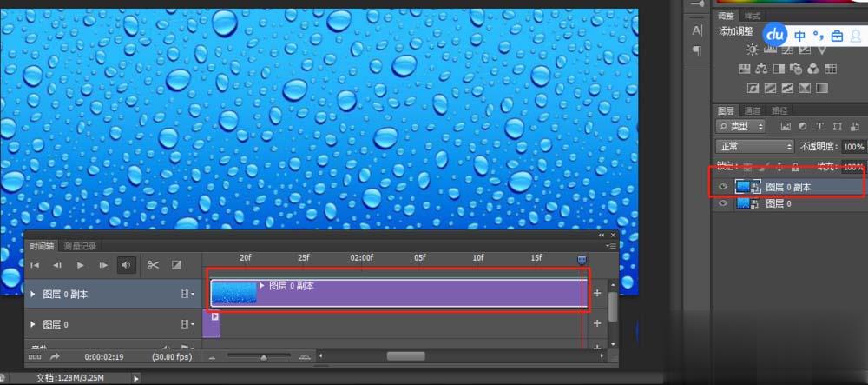Viewport: 868px width, 385px height.
Task: Switch to the 调整 tab
Action: (727, 16)
